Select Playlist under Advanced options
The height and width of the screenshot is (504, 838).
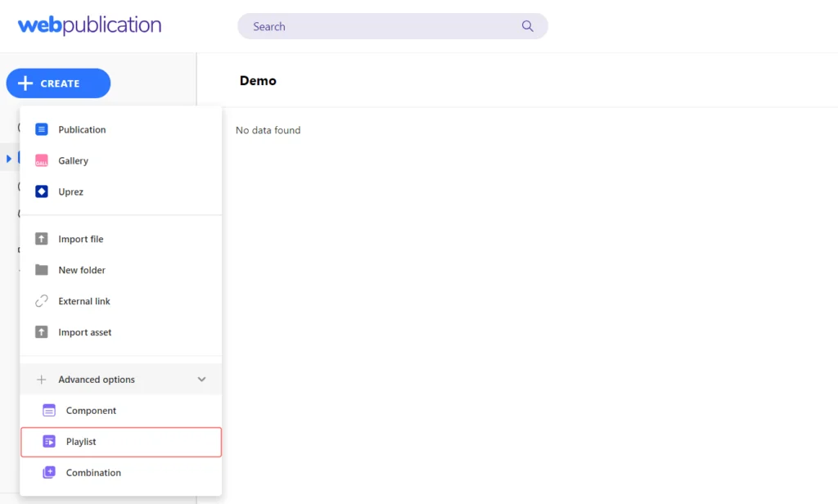pos(121,442)
